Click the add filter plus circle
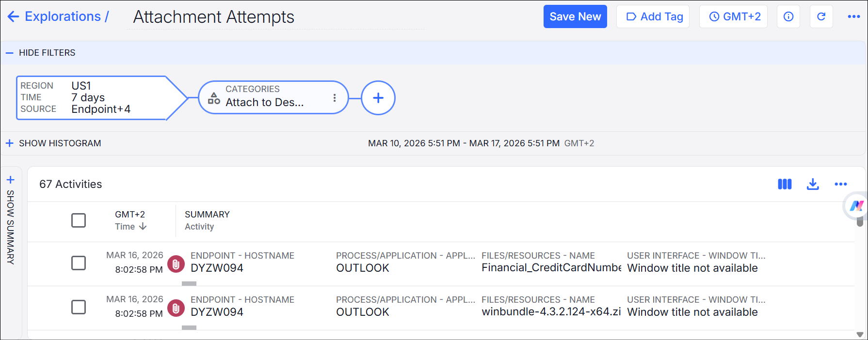868x340 pixels. pyautogui.click(x=378, y=98)
